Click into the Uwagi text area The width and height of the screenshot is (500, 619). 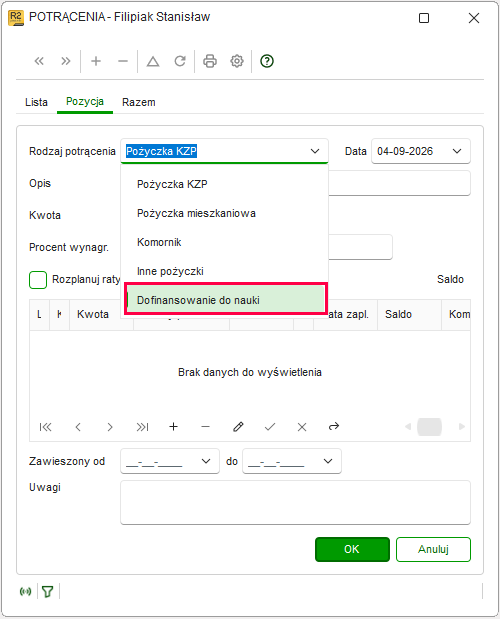point(295,502)
